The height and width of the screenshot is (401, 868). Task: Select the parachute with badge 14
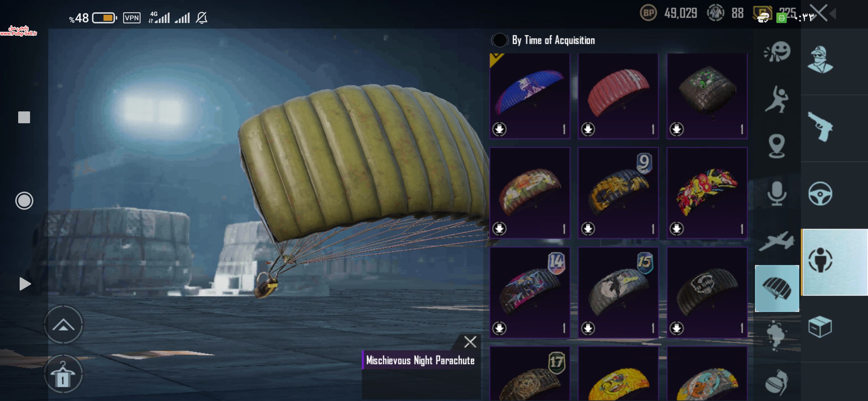(530, 293)
